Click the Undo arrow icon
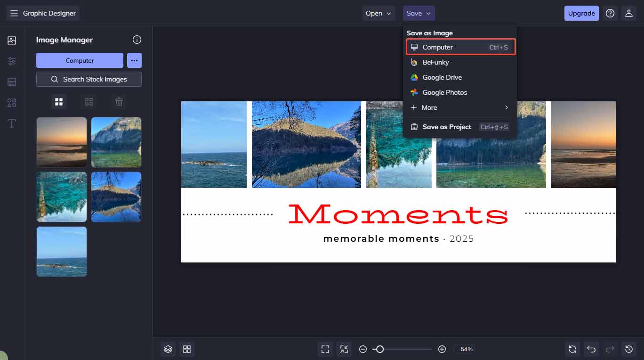The width and height of the screenshot is (644, 360). [x=591, y=349]
